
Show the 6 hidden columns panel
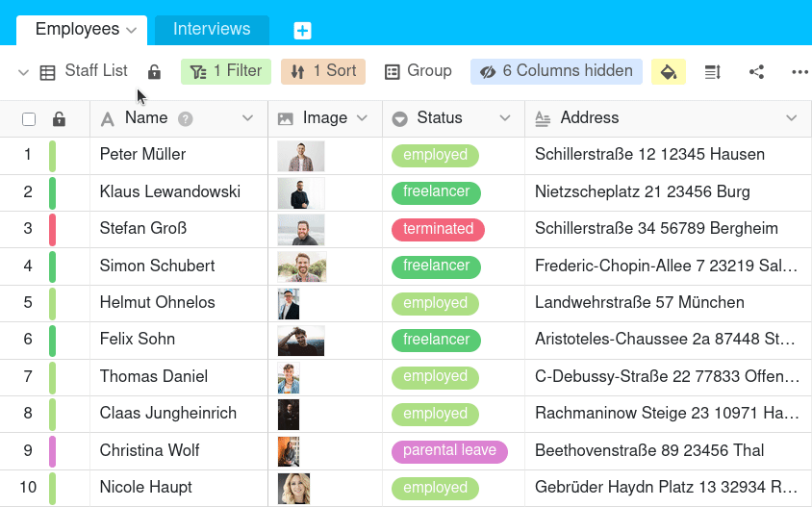coord(556,71)
